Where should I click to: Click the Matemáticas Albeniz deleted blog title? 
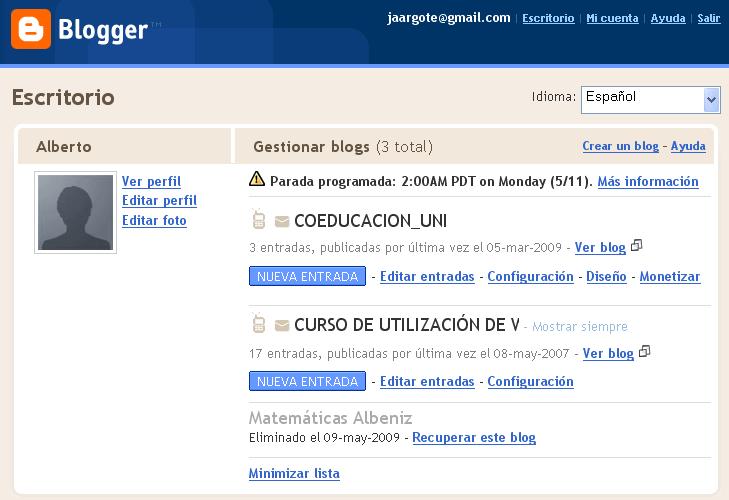point(330,418)
